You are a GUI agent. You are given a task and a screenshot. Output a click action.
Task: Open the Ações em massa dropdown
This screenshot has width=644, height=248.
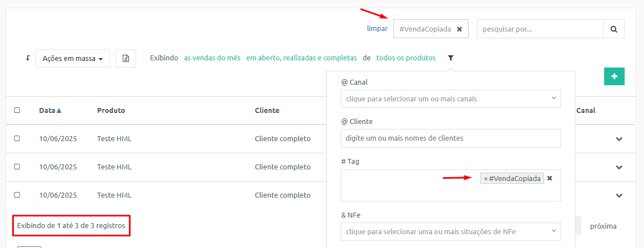click(x=72, y=58)
